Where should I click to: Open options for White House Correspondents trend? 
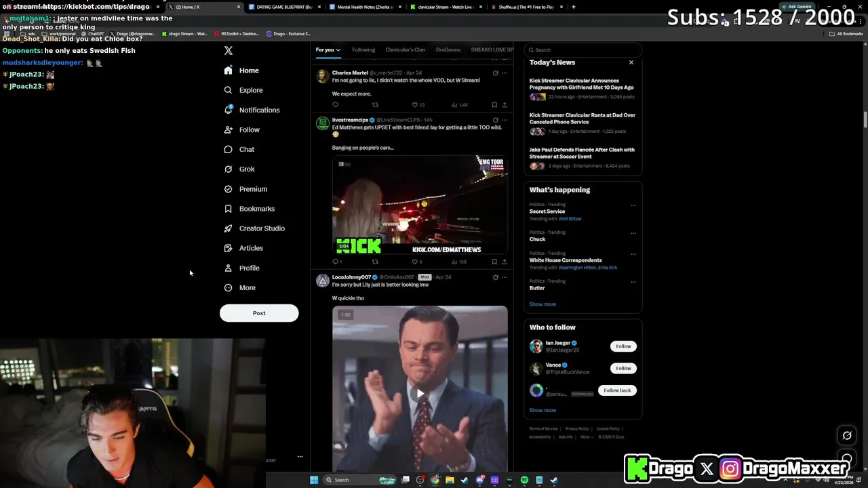(x=633, y=254)
